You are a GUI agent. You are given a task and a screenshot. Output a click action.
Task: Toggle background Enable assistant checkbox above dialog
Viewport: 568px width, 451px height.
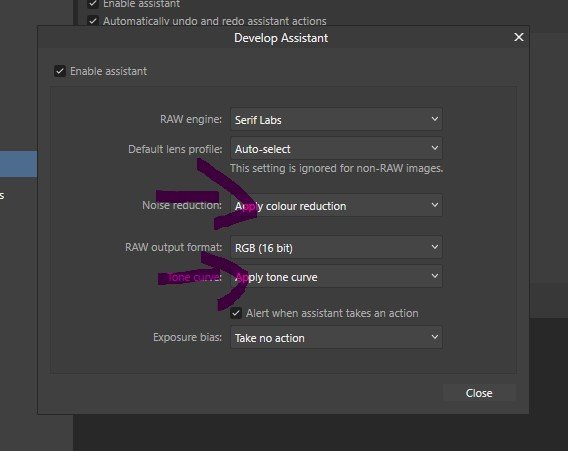point(93,4)
